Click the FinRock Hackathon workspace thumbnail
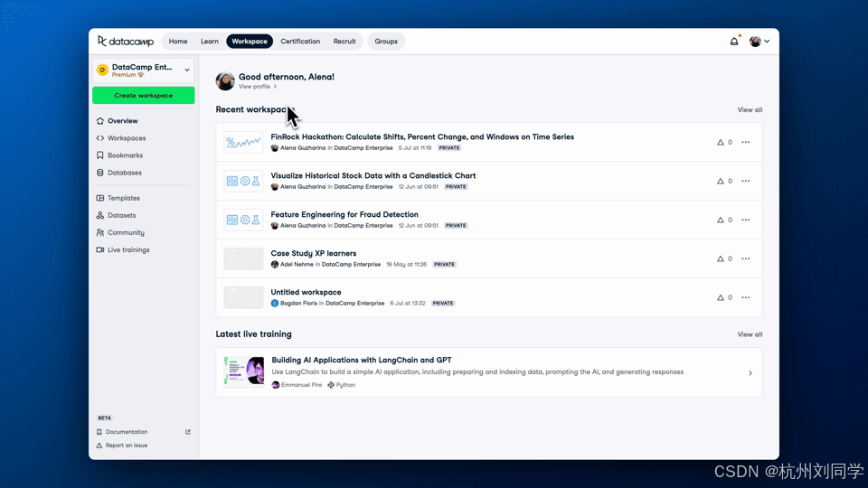868x488 pixels. 243,142
